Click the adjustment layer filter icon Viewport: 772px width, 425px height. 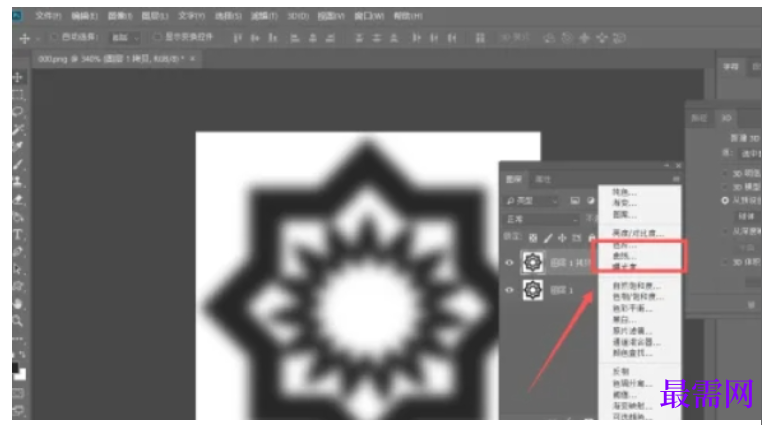[590, 201]
